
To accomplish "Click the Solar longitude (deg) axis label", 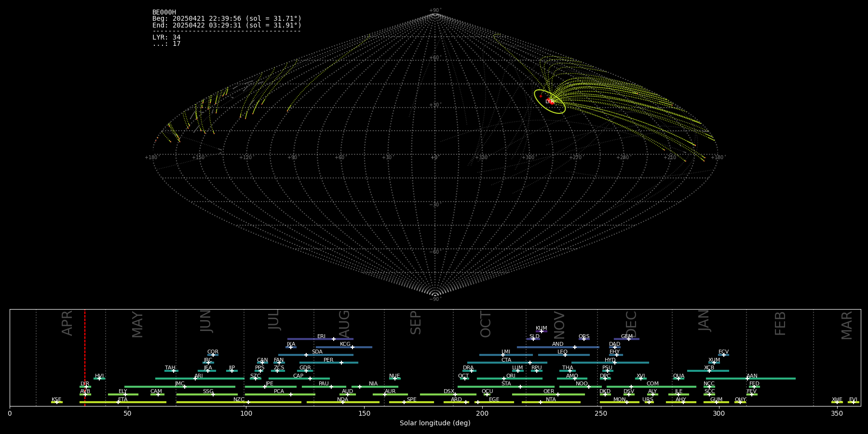I will (435, 423).
